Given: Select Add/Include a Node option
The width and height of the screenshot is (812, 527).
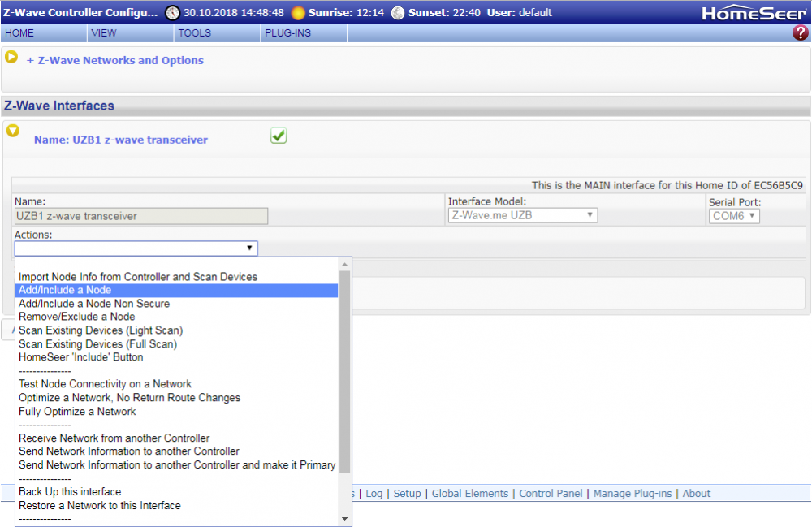Looking at the screenshot, I should [x=65, y=290].
